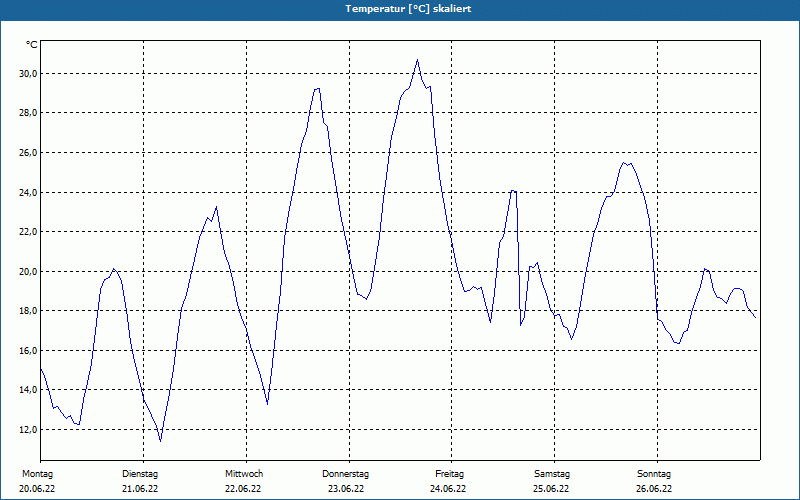The image size is (800, 500).
Task: Click the 'Dienstag' day label
Action: tap(140, 474)
